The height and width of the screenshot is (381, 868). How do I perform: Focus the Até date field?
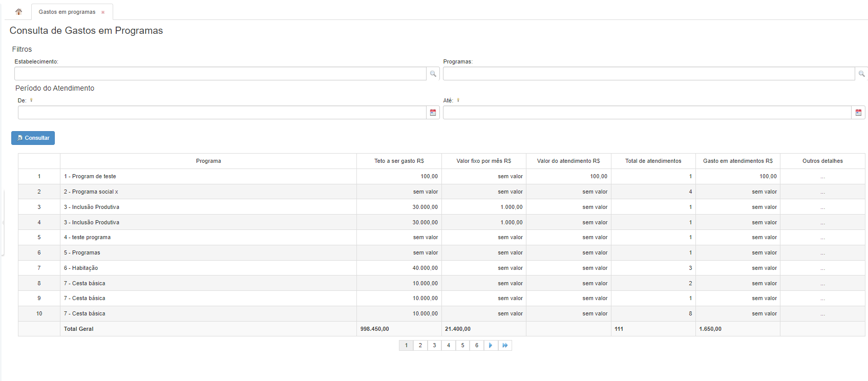tap(647, 113)
